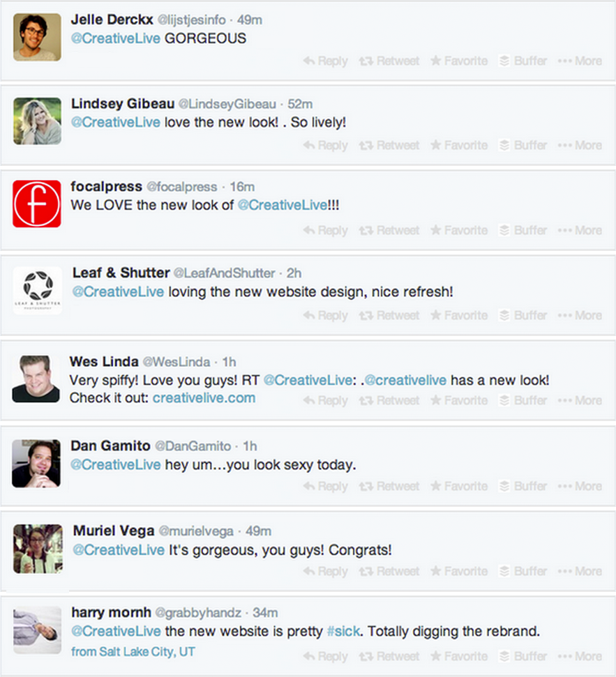The height and width of the screenshot is (677, 616).
Task: Open the @LindseyGibeau handle
Action: tap(227, 104)
